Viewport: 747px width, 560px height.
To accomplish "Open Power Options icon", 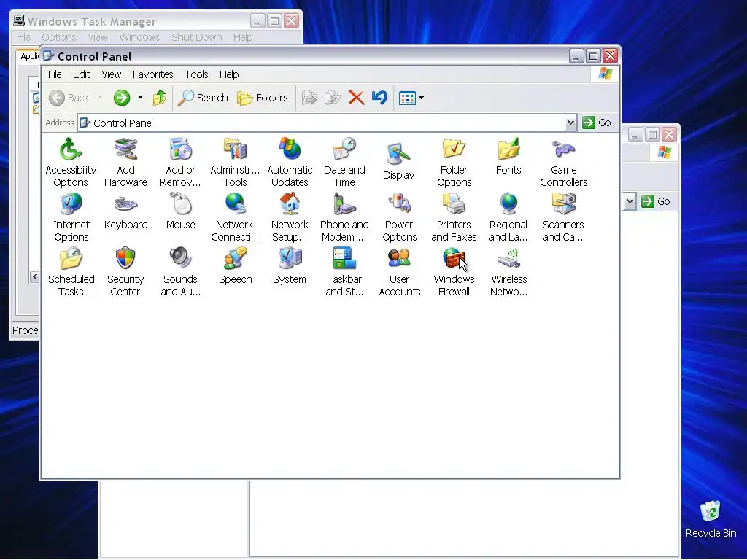I will 399,217.
